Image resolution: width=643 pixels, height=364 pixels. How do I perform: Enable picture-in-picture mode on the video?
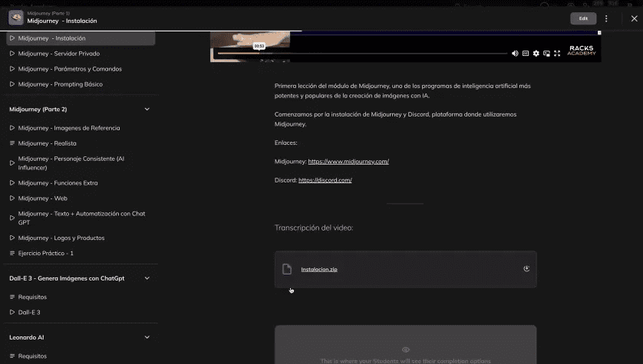(546, 54)
